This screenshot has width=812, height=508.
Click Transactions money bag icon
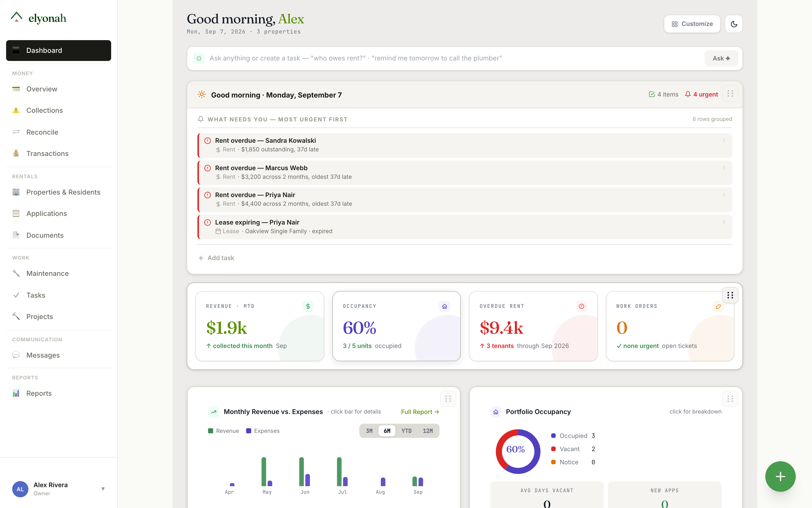16,153
